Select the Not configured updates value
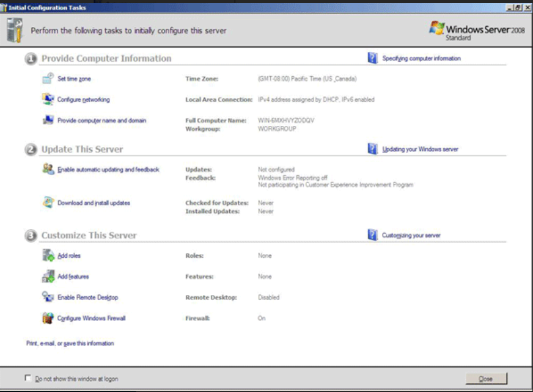The height and width of the screenshot is (392, 533). point(276,170)
